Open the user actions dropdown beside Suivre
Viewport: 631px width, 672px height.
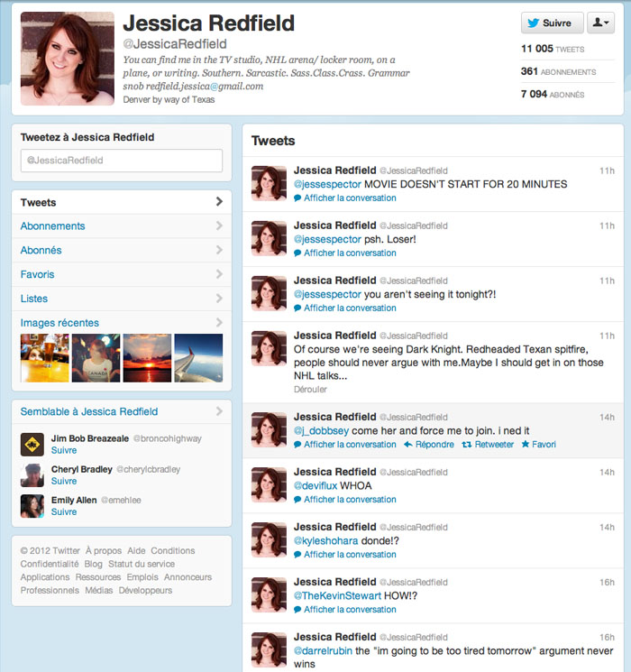point(600,23)
